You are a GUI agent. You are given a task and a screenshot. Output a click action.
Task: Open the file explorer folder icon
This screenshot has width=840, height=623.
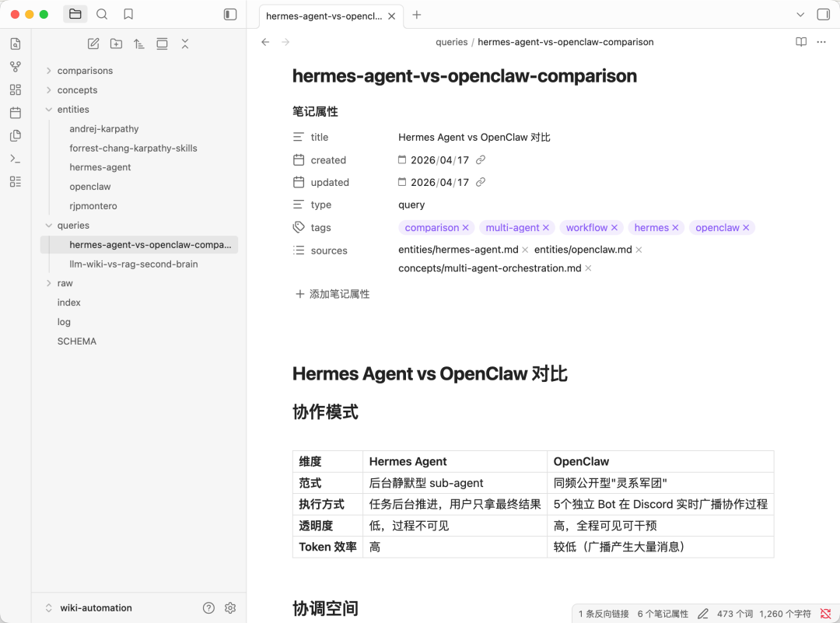[x=75, y=15]
